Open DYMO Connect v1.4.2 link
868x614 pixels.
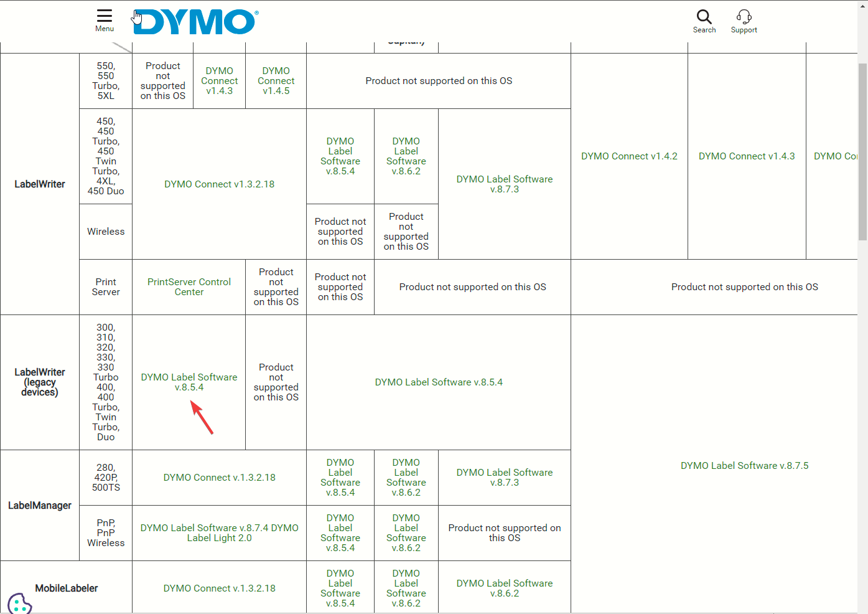630,156
